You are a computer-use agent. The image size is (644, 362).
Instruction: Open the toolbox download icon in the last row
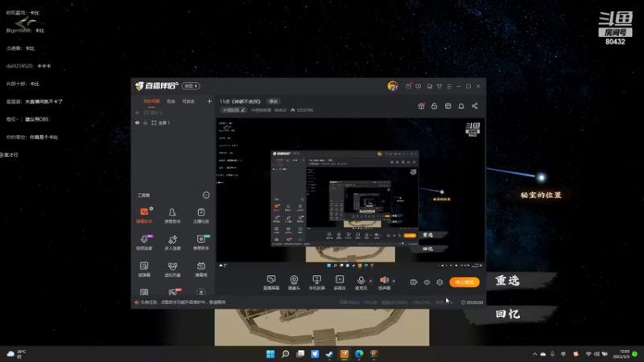click(x=200, y=292)
